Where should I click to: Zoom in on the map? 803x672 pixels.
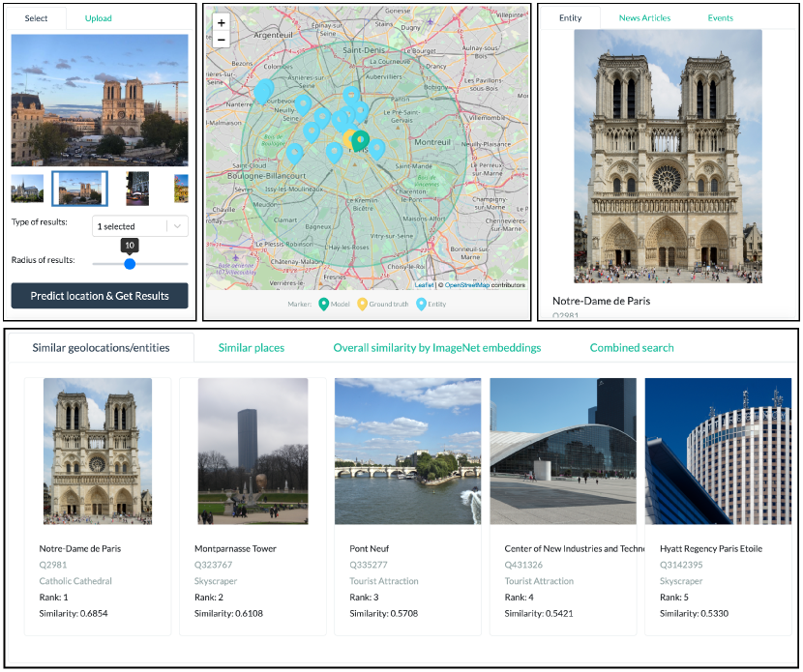tap(221, 23)
